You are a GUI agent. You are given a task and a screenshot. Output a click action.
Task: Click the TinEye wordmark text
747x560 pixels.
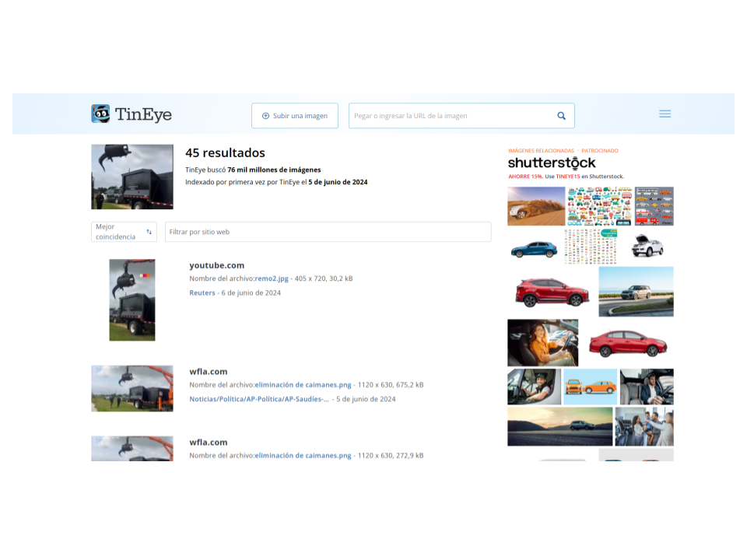point(143,114)
